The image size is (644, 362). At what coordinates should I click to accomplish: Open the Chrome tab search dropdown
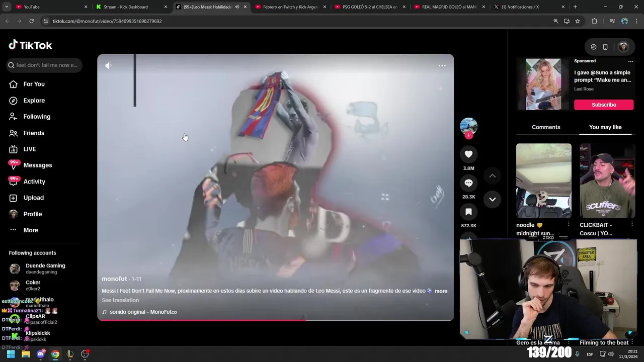[x=6, y=7]
